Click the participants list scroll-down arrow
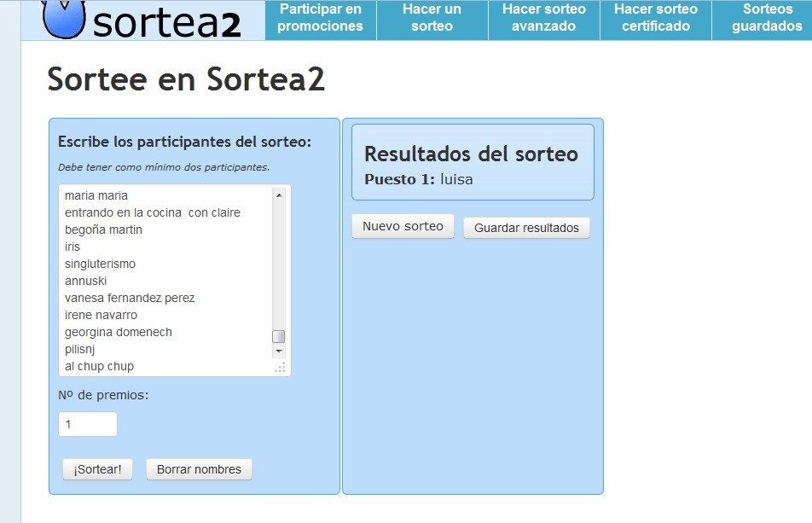 pos(279,351)
